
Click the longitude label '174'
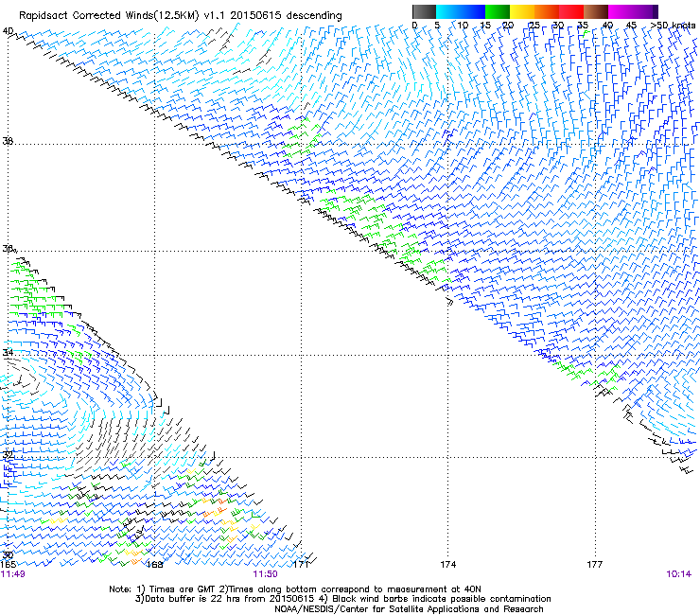(447, 565)
